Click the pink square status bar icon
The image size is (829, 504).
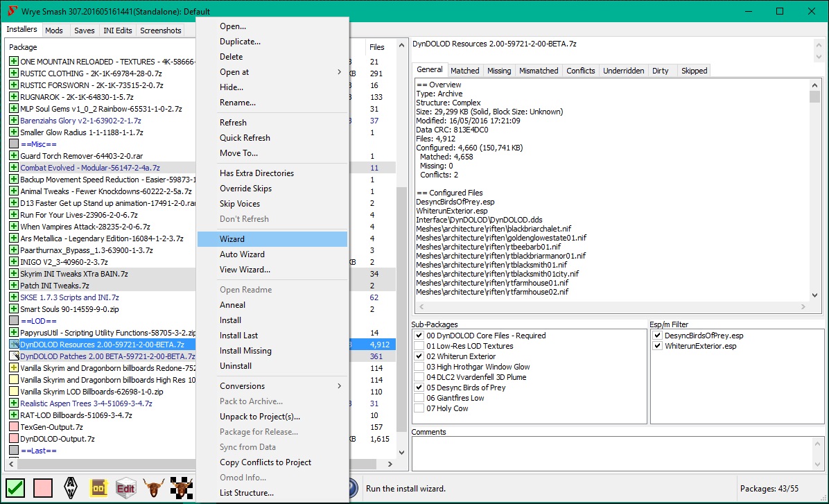point(43,487)
